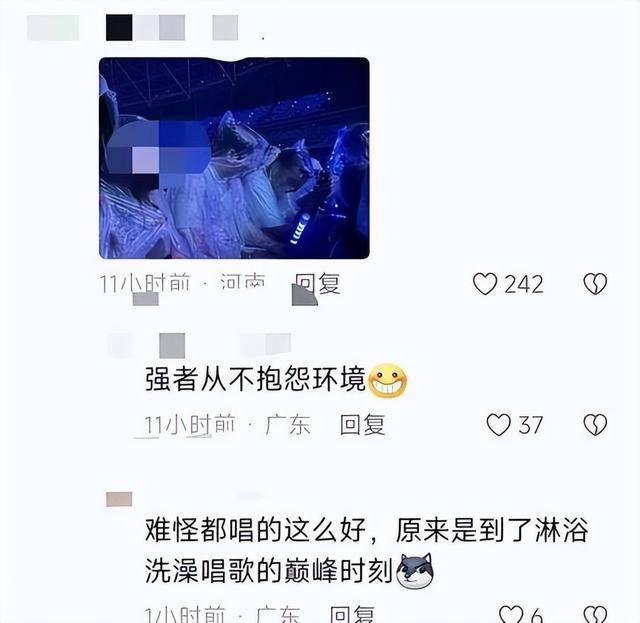Dislike the comment with 6 likes
Image resolution: width=640 pixels, height=623 pixels.
(x=595, y=614)
